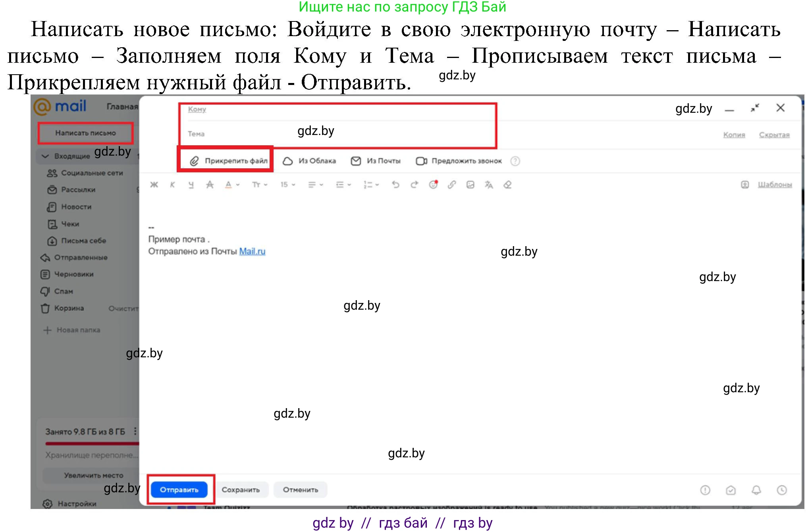Select the Attach file (Прикрепить файл) paperclip icon
The width and height of the screenshot is (806, 532).
pos(194,160)
